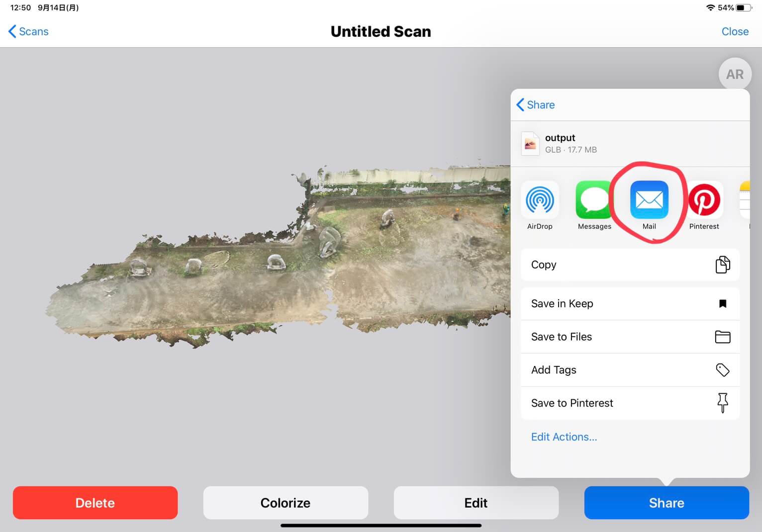Collapse back to the Share options list
Image resolution: width=762 pixels, height=532 pixels.
click(535, 104)
